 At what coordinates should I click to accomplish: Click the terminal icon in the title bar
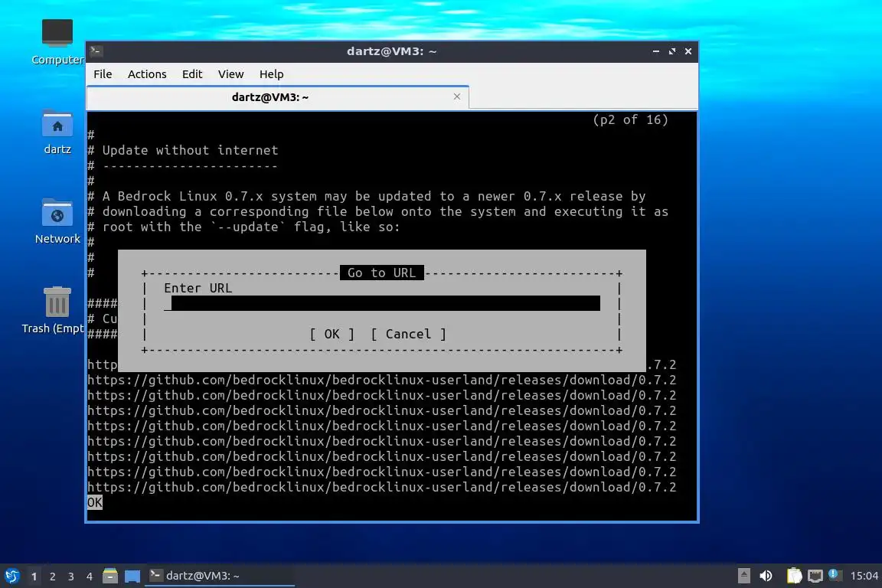[96, 51]
